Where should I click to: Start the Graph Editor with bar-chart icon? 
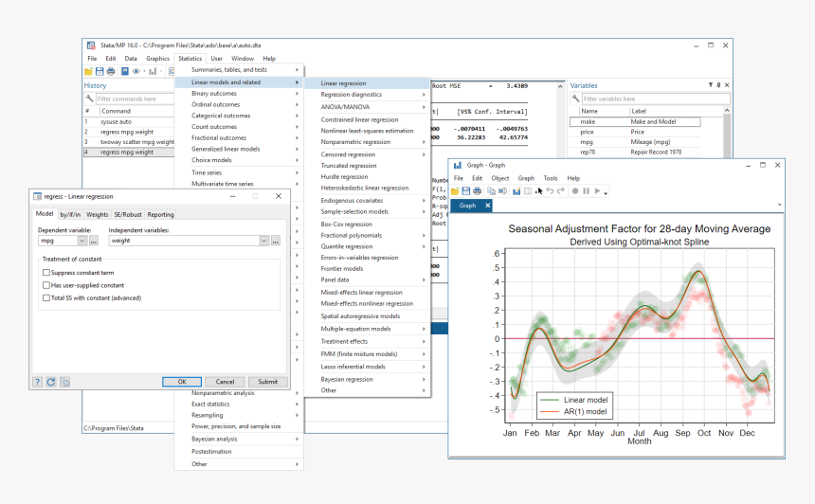516,191
